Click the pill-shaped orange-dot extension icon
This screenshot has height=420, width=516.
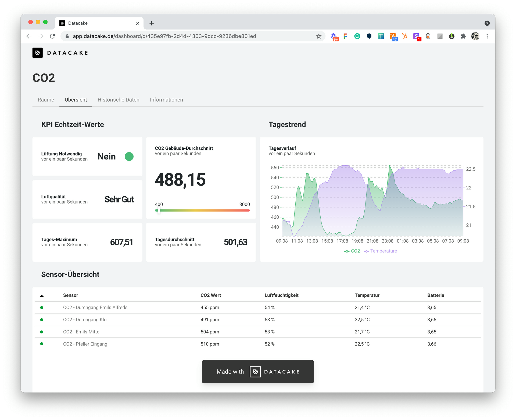click(428, 36)
